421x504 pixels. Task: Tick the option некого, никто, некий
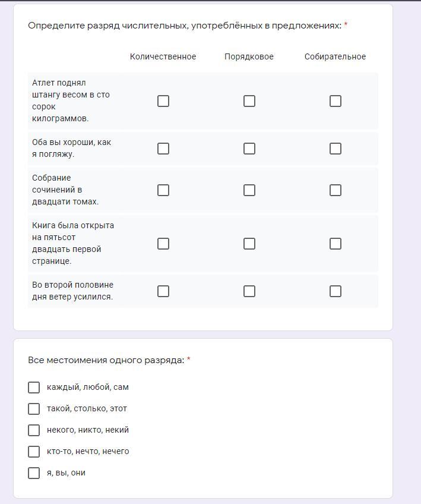[34, 430]
